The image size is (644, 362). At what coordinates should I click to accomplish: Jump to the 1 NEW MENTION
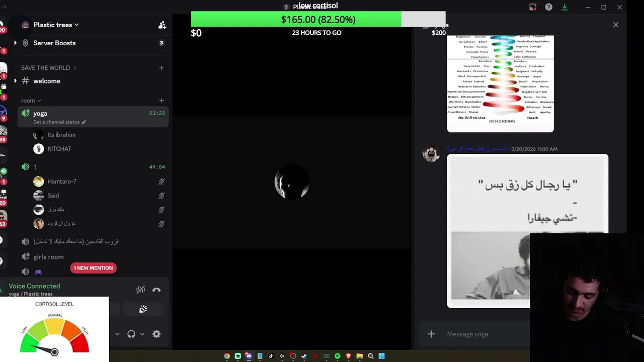[93, 268]
